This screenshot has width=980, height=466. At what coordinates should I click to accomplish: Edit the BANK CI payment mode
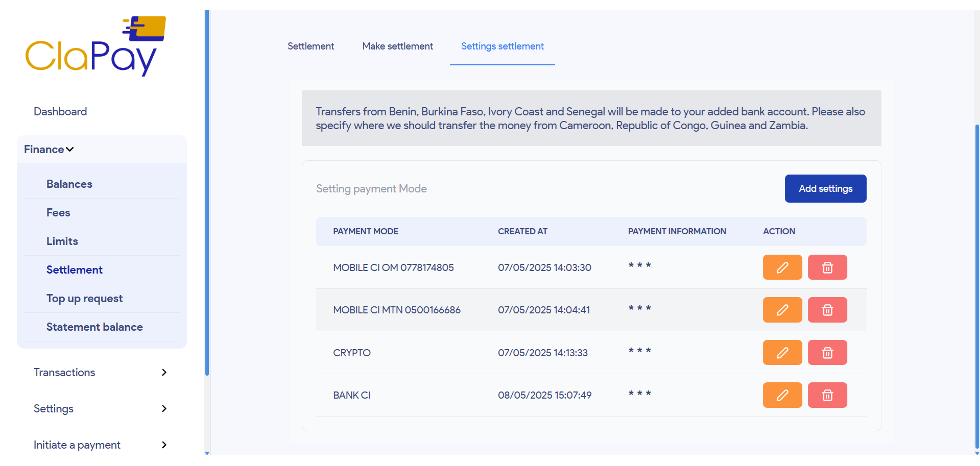[x=782, y=395]
